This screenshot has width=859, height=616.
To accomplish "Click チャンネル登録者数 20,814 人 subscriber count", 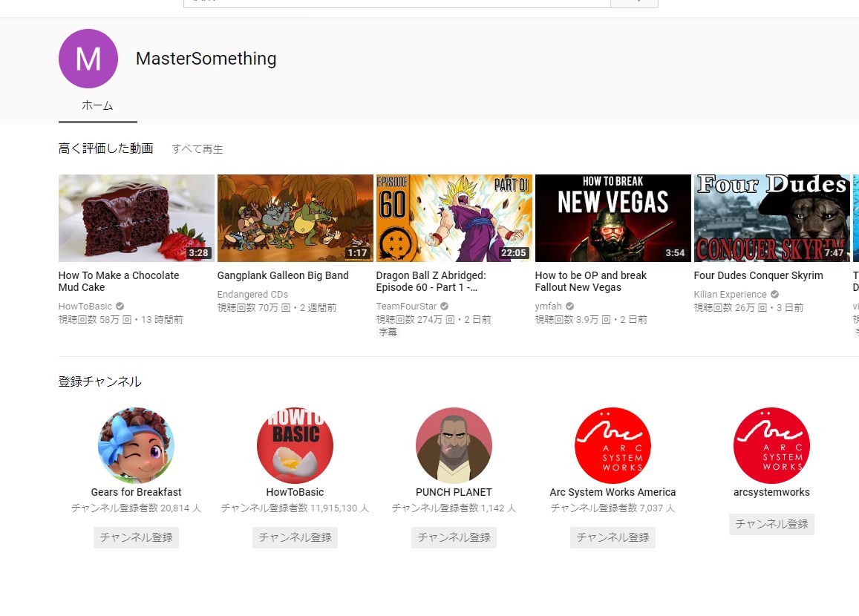I will (x=137, y=508).
